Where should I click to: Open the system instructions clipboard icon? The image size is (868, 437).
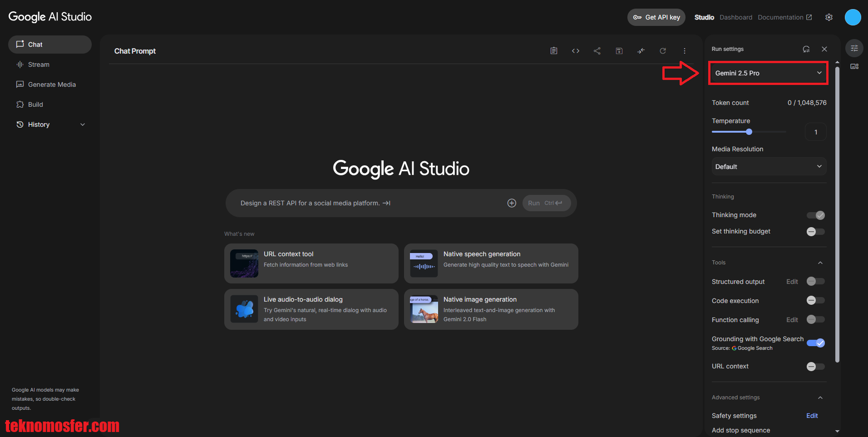pos(554,51)
